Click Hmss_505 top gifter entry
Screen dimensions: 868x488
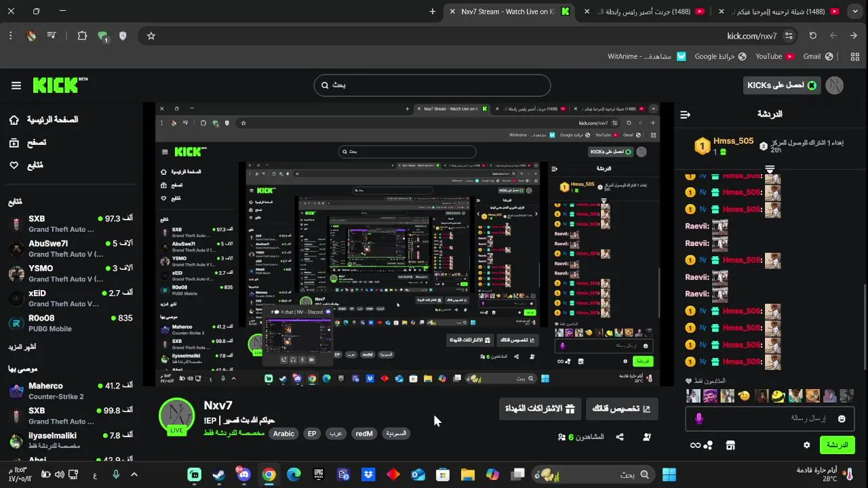tap(724, 146)
